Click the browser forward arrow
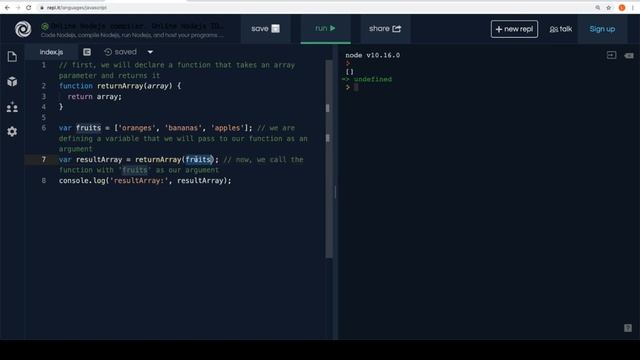This screenshot has height=360, width=640. coord(18,7)
